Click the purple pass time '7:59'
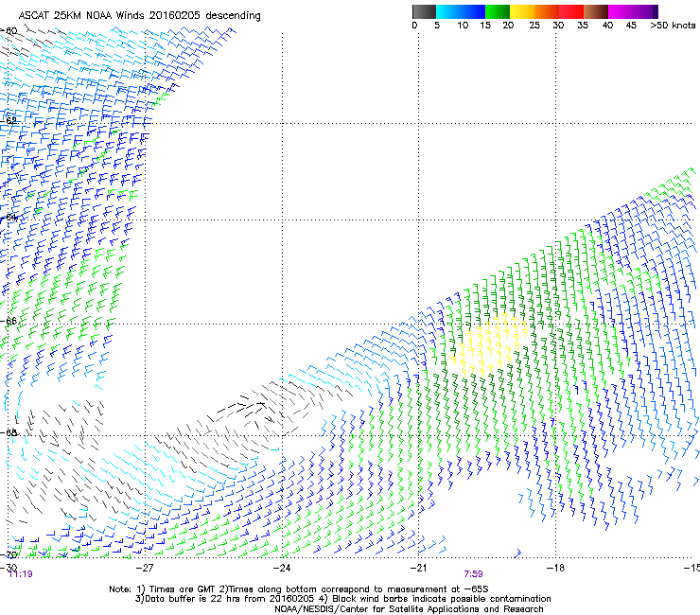The height and width of the screenshot is (615, 700). point(473,574)
